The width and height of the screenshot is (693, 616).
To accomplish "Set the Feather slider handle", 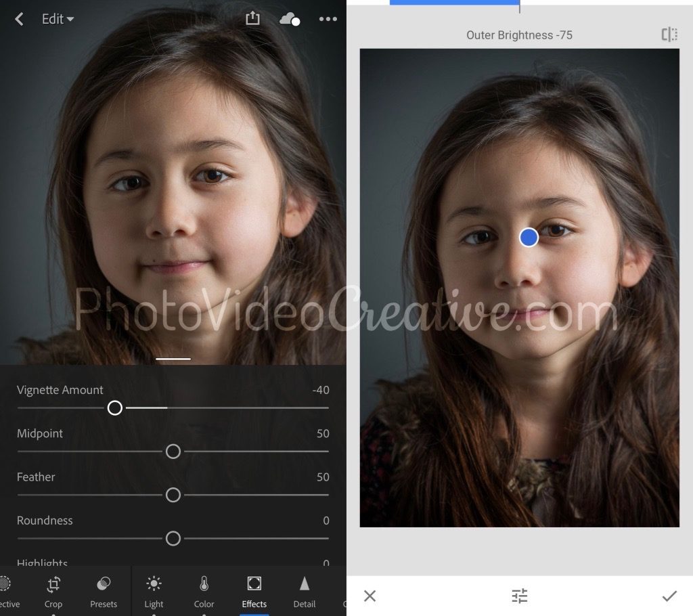I will [x=173, y=495].
